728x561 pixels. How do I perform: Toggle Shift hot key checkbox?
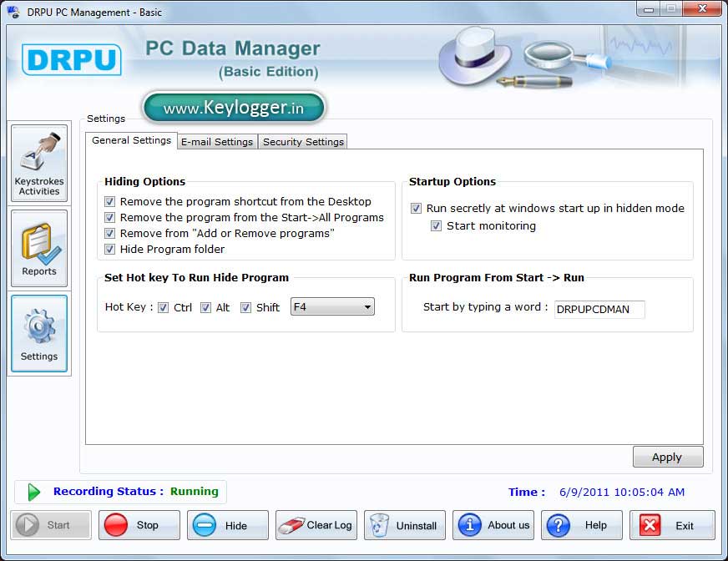click(x=246, y=307)
